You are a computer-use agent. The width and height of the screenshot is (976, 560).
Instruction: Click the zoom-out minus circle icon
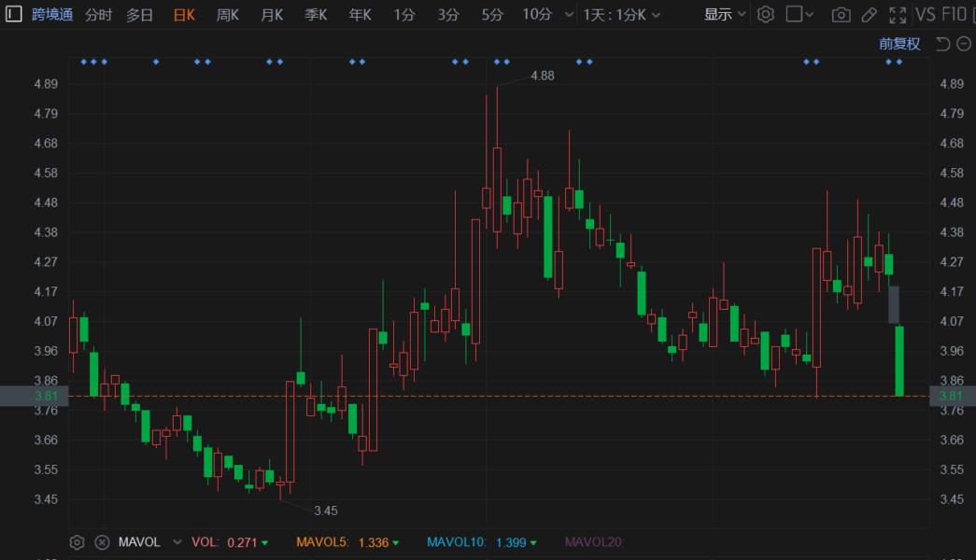[x=964, y=44]
